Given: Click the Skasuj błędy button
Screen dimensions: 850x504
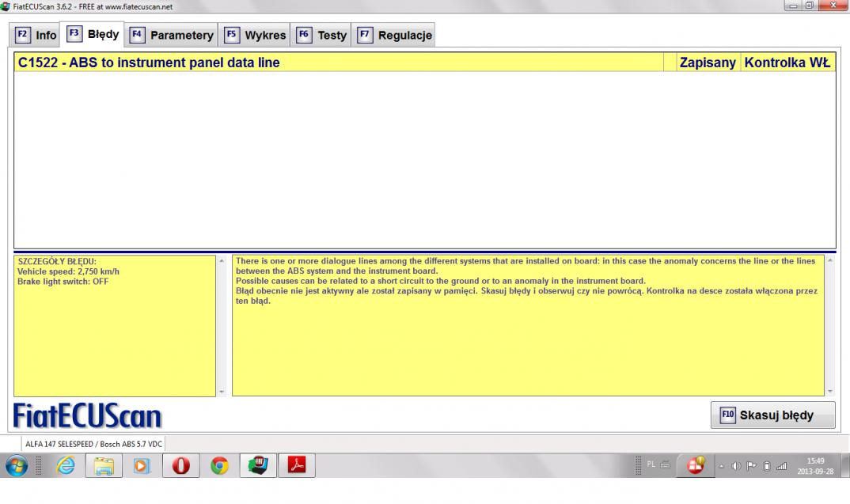Looking at the screenshot, I should 772,415.
